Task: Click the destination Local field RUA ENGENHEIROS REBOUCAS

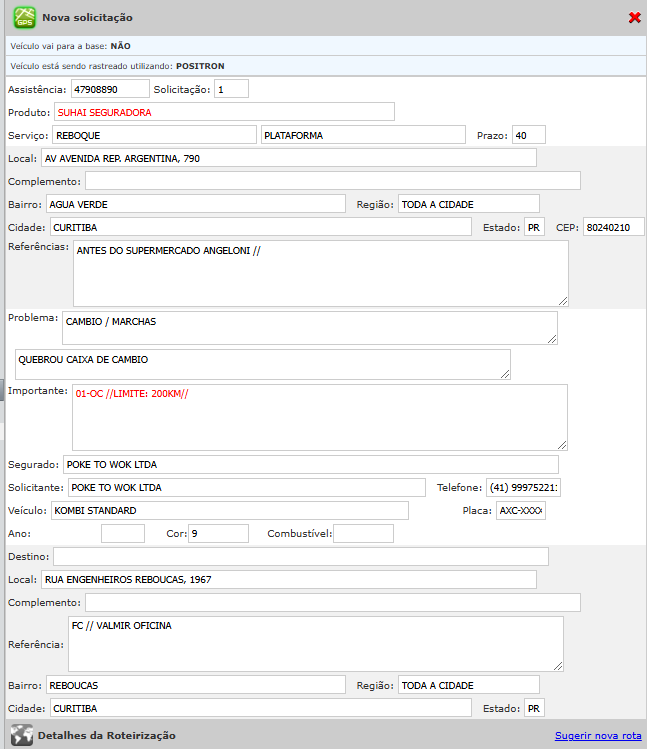Action: pyautogui.click(x=288, y=579)
